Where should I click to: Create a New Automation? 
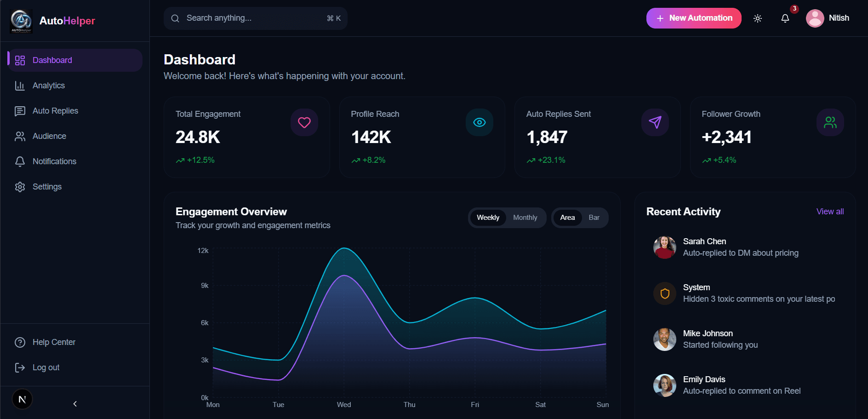[x=693, y=18]
